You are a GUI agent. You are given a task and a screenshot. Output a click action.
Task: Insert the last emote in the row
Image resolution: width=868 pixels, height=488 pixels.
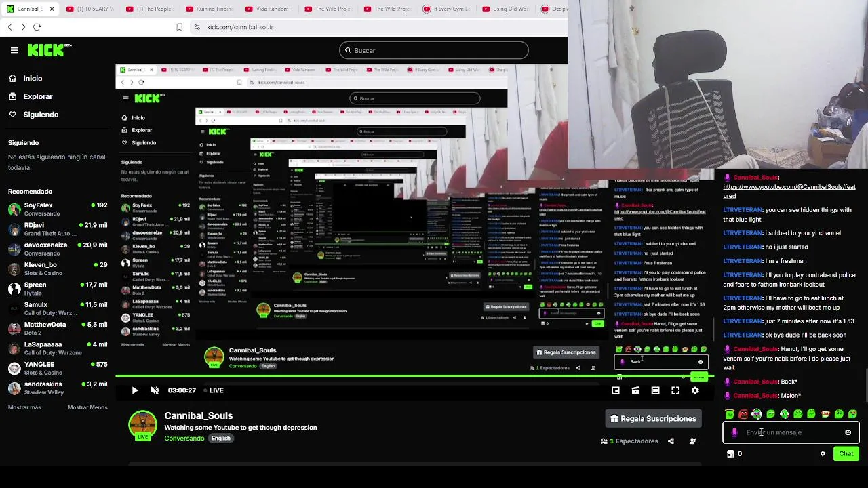pyautogui.click(x=852, y=413)
